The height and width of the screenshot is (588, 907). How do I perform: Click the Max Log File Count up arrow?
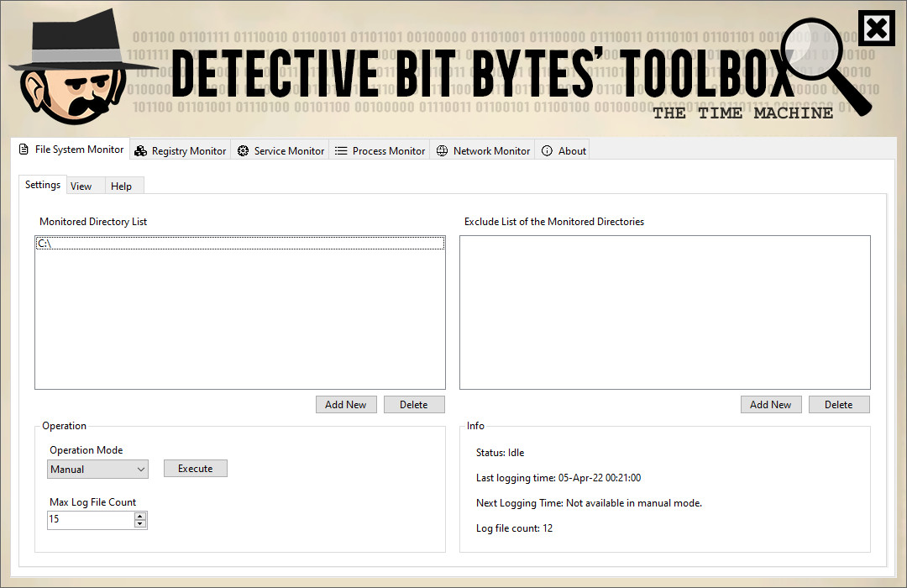click(x=140, y=516)
